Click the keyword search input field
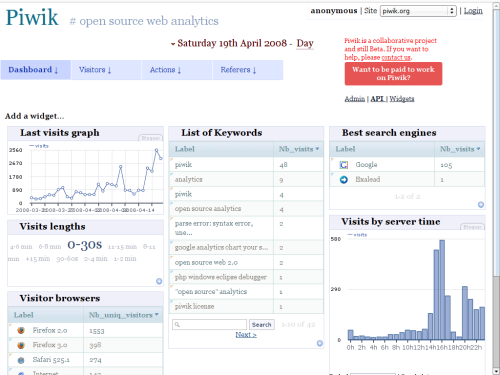500x375 pixels. point(210,324)
